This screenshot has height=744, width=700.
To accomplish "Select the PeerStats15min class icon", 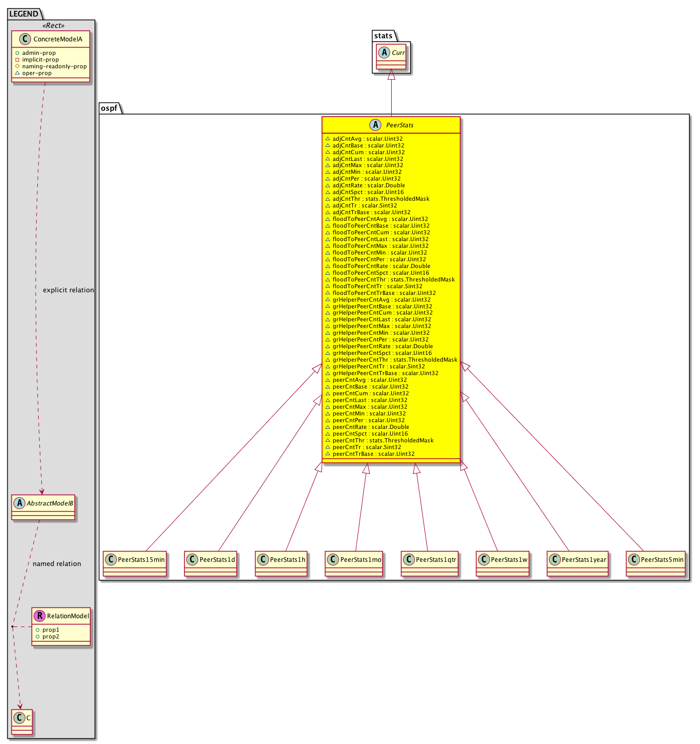I will click(x=111, y=559).
